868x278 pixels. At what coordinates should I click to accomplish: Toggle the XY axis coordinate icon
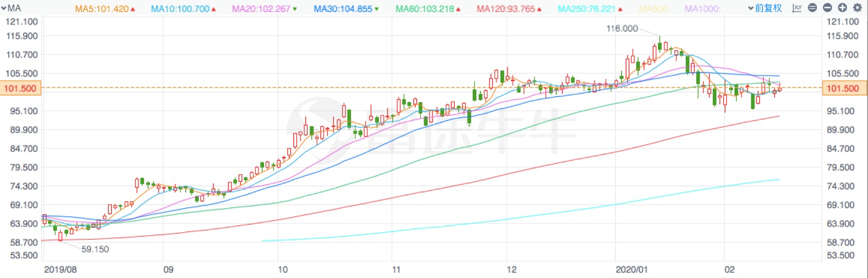click(797, 8)
